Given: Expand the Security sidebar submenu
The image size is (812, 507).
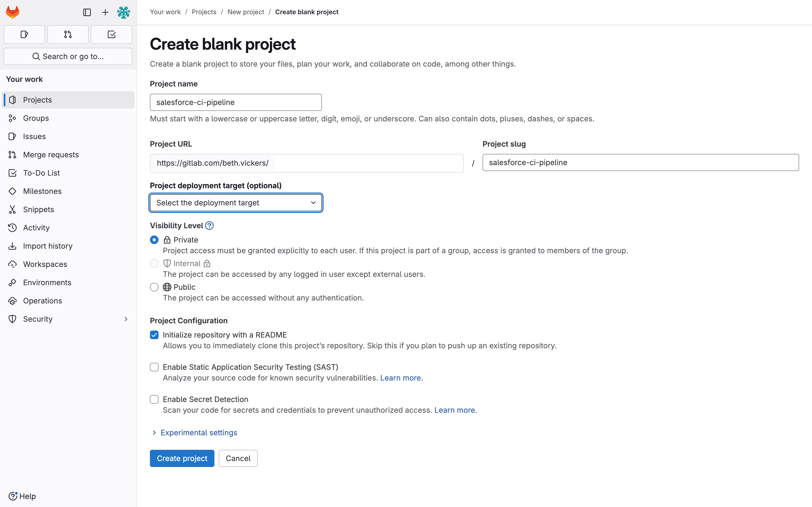Looking at the screenshot, I should (126, 319).
